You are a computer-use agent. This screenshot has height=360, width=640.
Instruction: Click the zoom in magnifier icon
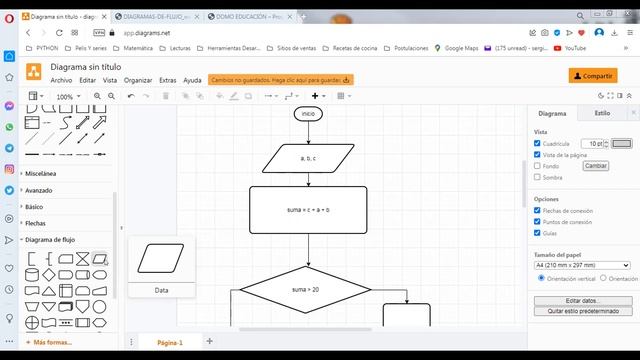pyautogui.click(x=97, y=96)
